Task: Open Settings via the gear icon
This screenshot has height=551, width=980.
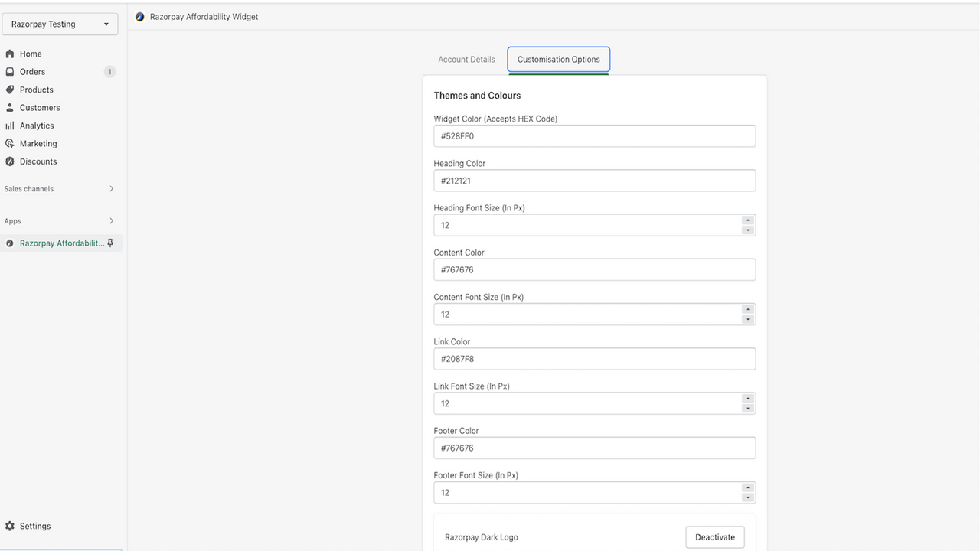Action: [x=9, y=526]
